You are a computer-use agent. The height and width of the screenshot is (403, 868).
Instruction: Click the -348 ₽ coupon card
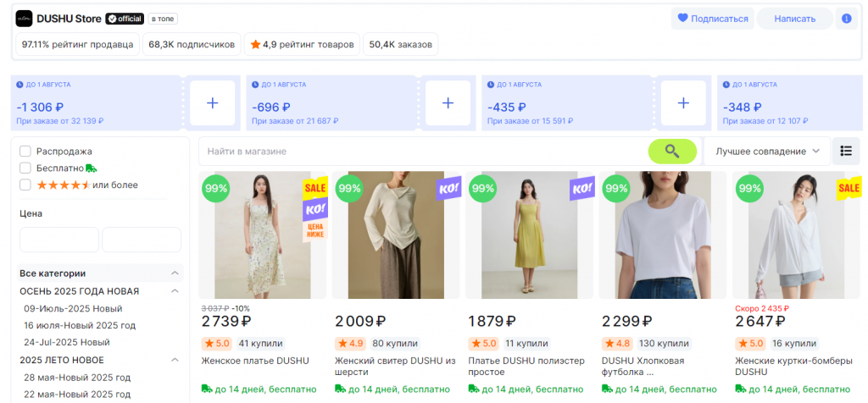point(790,102)
